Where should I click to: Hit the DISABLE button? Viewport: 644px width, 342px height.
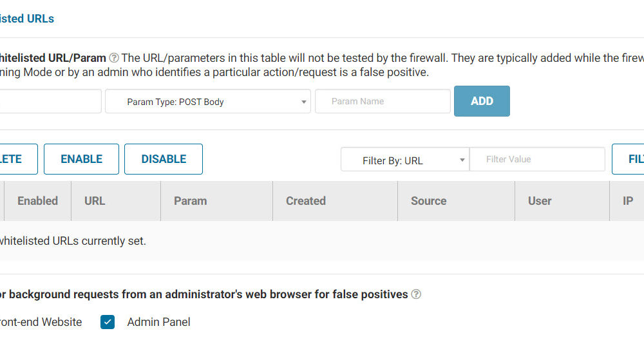(164, 159)
